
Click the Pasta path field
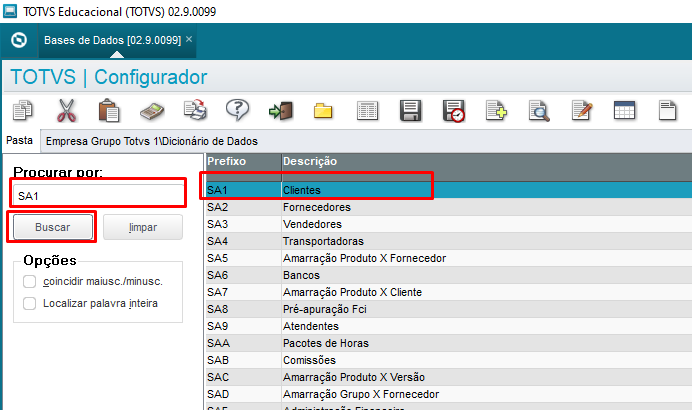tap(366, 141)
